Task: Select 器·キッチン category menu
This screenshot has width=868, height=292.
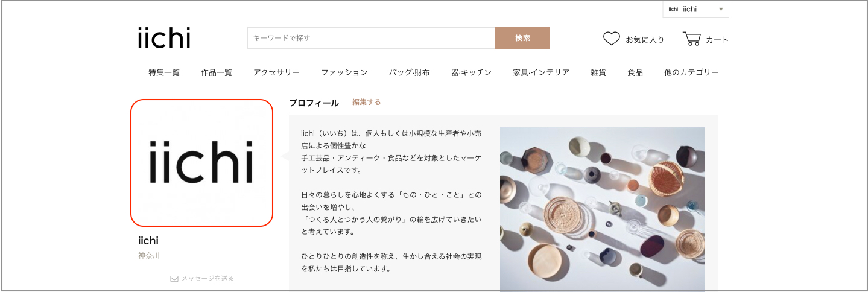Action: [471, 72]
